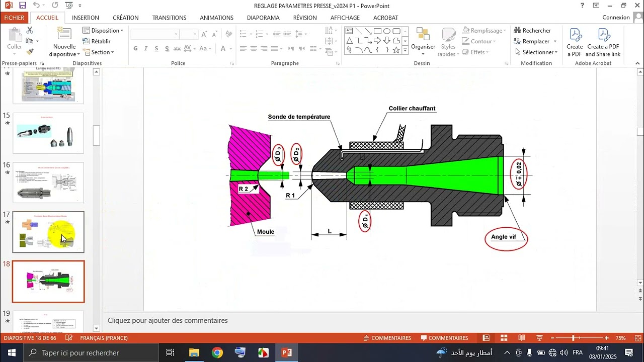Image resolution: width=644 pixels, height=362 pixels.
Task: Open the Organiser dropdown
Action: (423, 42)
